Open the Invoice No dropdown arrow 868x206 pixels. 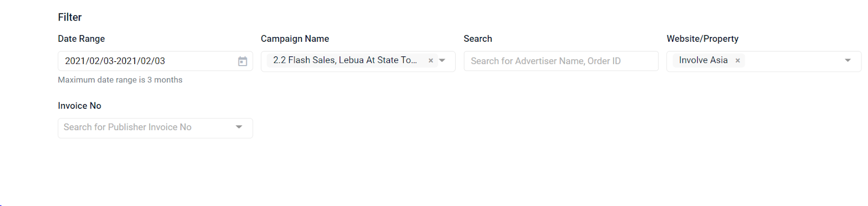pos(239,127)
